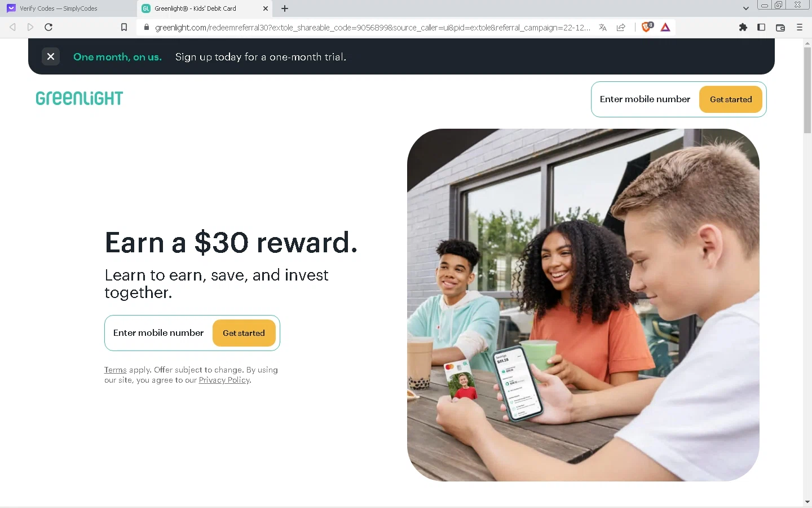The width and height of the screenshot is (812, 508).
Task: Bookmark this page using the bookmark icon
Action: point(124,27)
